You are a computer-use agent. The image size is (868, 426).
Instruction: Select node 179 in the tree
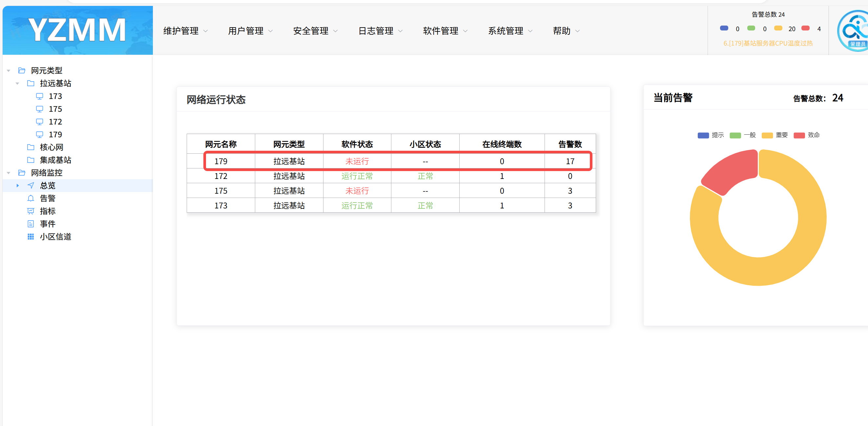pyautogui.click(x=55, y=135)
